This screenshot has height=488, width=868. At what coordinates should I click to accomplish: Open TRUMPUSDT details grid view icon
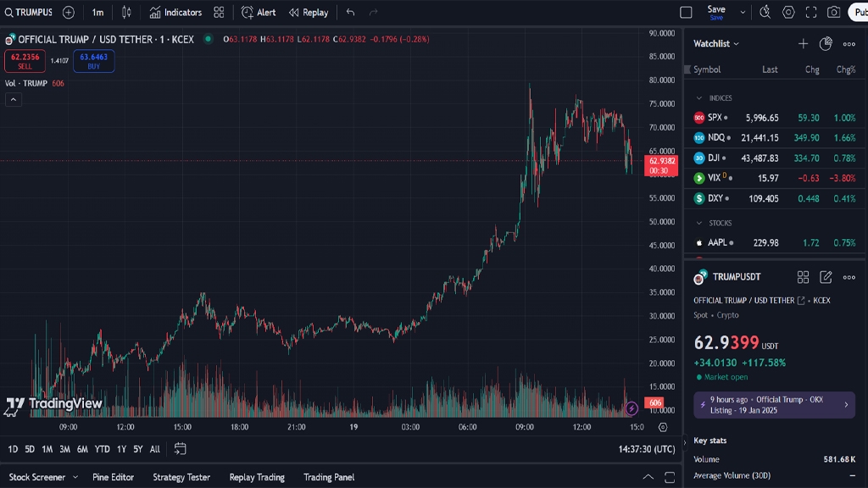tap(803, 277)
